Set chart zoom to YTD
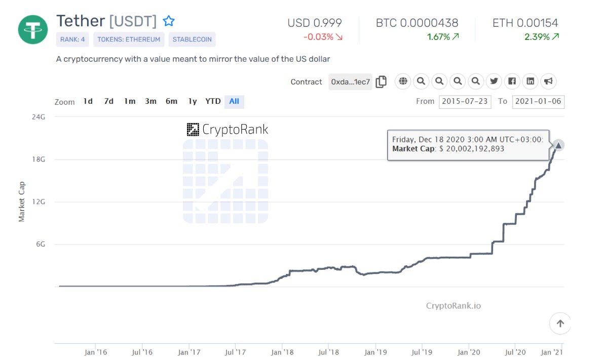 213,101
